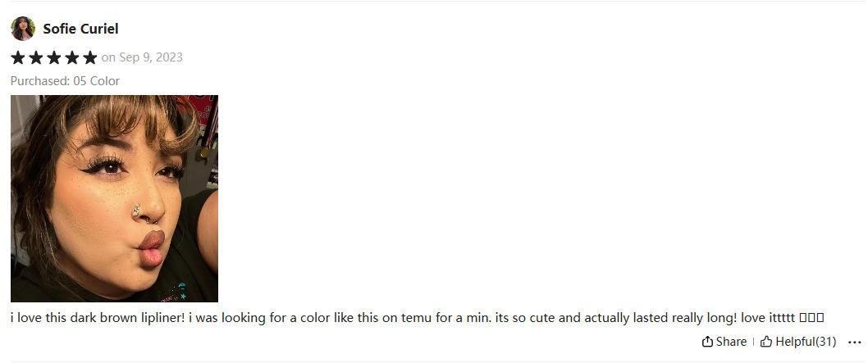Viewport: 868px width, 363px height.
Task: Click the Share text label
Action: click(731, 342)
